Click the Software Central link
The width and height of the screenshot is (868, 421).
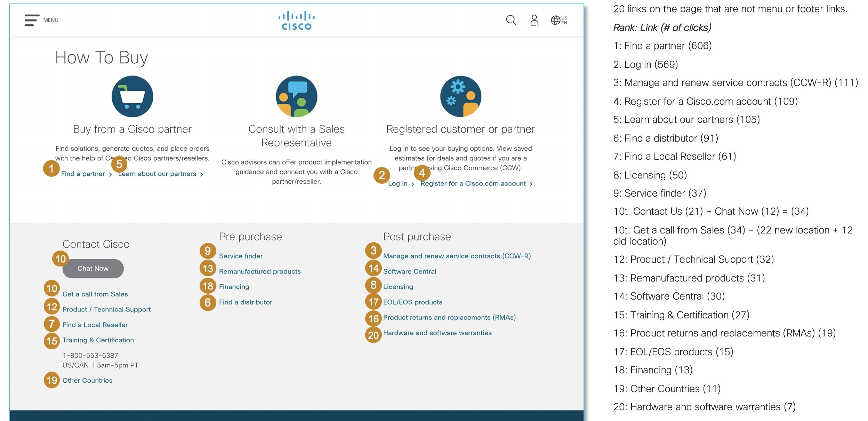pyautogui.click(x=410, y=271)
